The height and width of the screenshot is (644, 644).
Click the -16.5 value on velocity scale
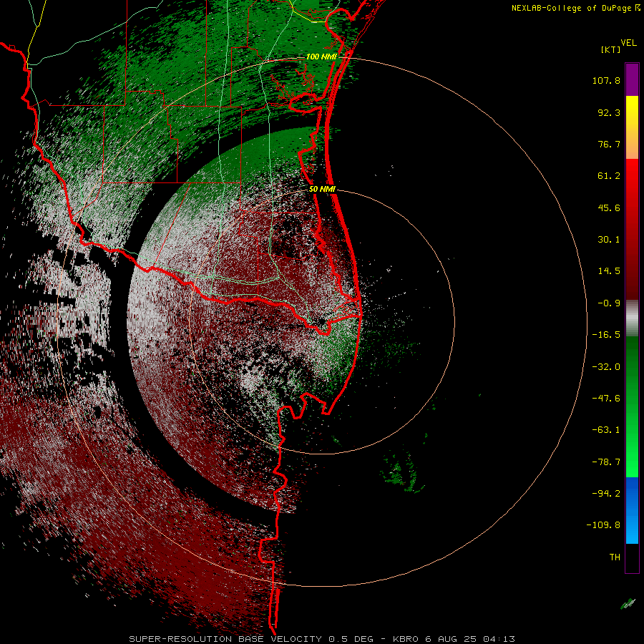click(606, 335)
